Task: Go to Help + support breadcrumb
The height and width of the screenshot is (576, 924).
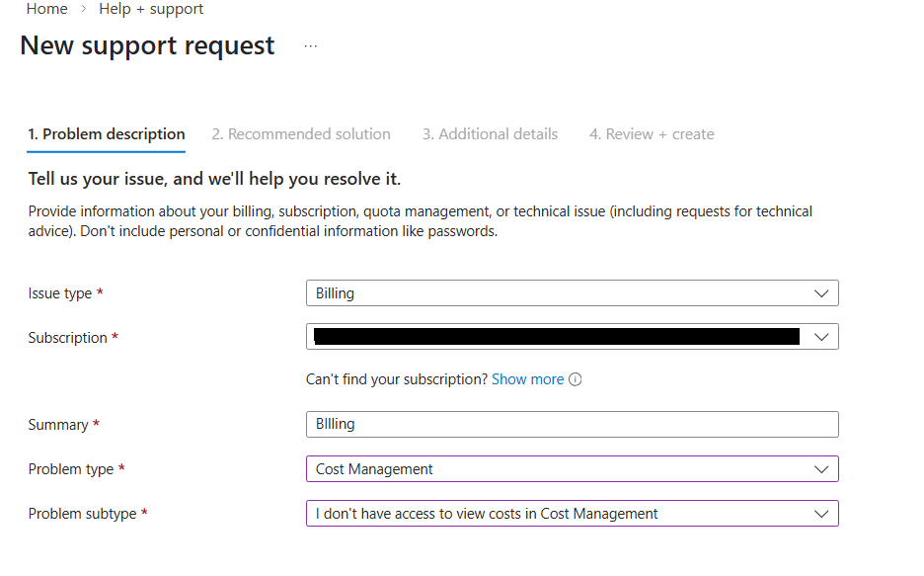Action: pyautogui.click(x=151, y=9)
